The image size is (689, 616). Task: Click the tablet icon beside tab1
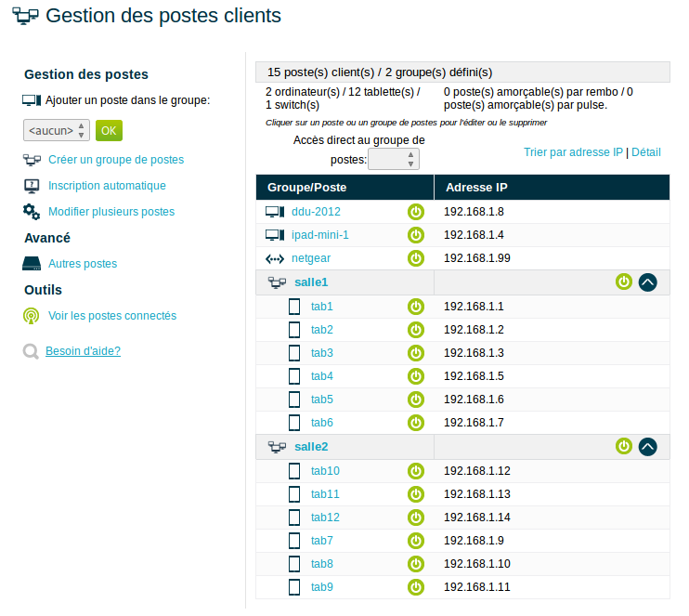(294, 307)
